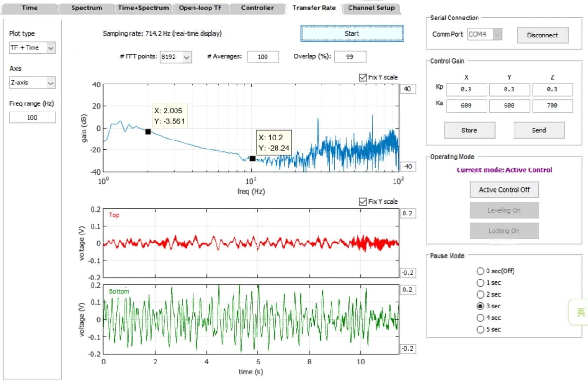Switch to the Time tab
This screenshot has width=588, height=383.
tap(29, 8)
